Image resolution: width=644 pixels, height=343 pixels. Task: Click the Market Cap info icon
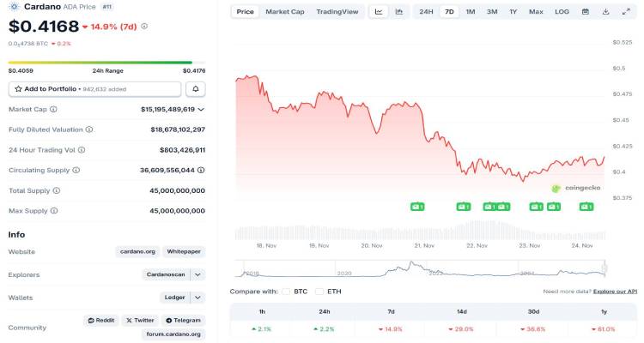tap(53, 110)
